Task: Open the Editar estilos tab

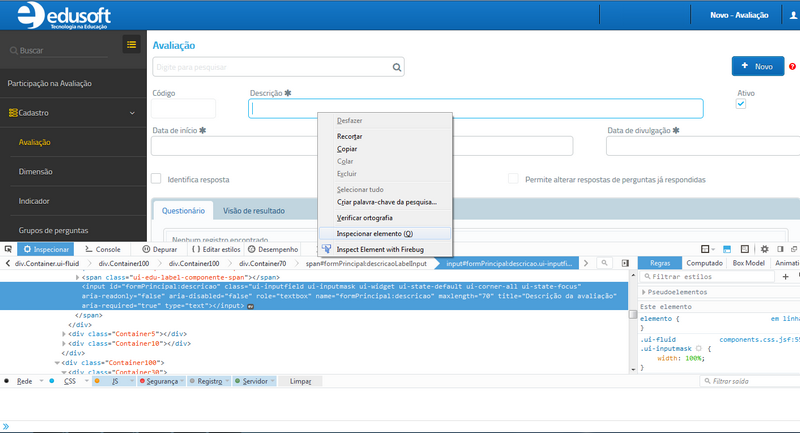Action: [216, 249]
